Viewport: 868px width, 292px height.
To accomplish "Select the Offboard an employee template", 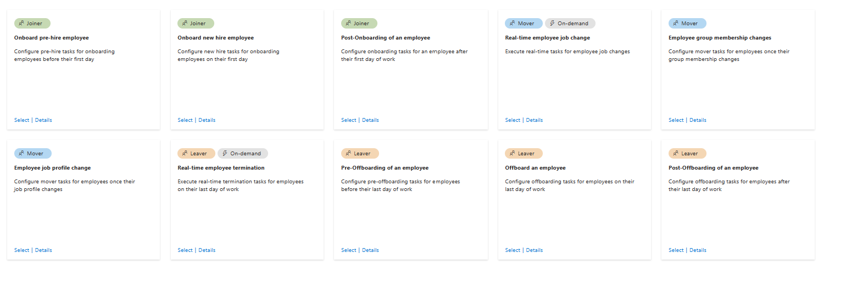I will (512, 250).
